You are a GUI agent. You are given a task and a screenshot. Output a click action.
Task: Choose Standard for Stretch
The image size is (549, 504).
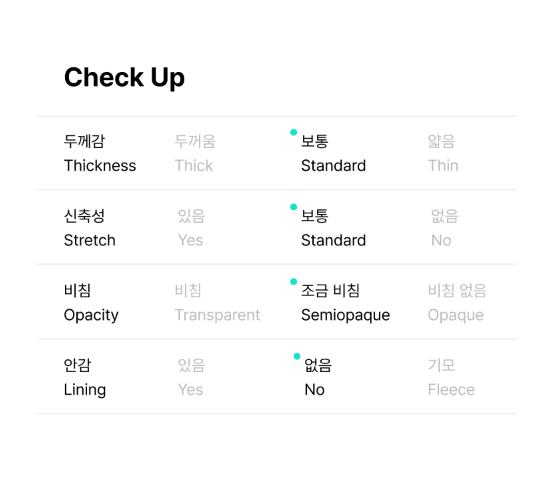coord(333,228)
